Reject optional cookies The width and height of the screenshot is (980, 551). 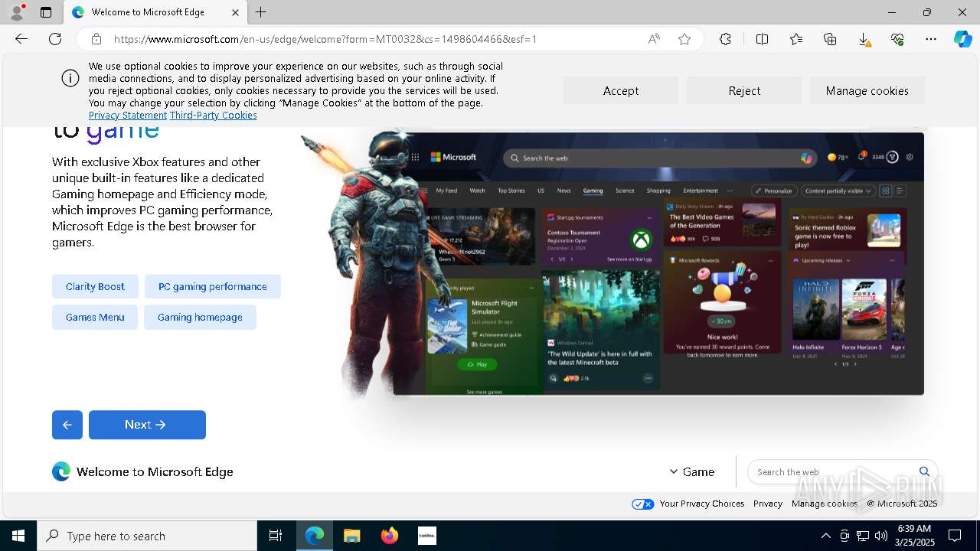[x=744, y=90]
